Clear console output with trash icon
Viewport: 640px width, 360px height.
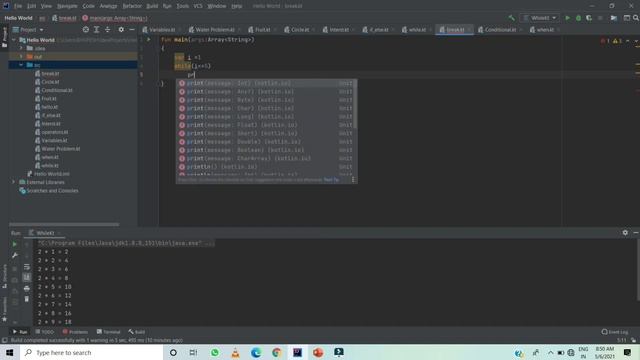[27, 299]
